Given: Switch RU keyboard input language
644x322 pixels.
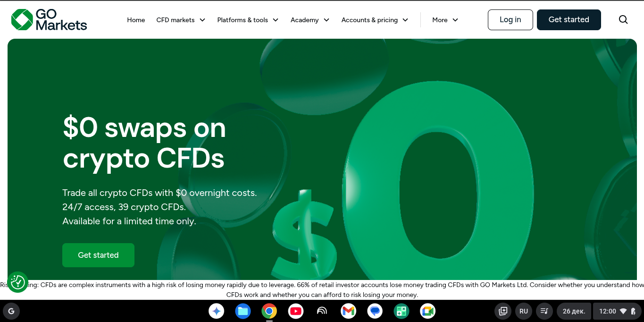Looking at the screenshot, I should click(524, 311).
